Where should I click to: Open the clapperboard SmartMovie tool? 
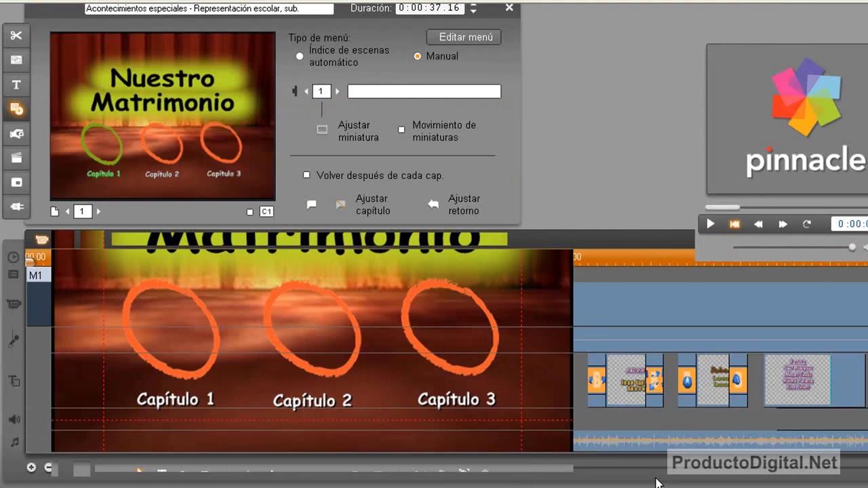click(x=16, y=158)
